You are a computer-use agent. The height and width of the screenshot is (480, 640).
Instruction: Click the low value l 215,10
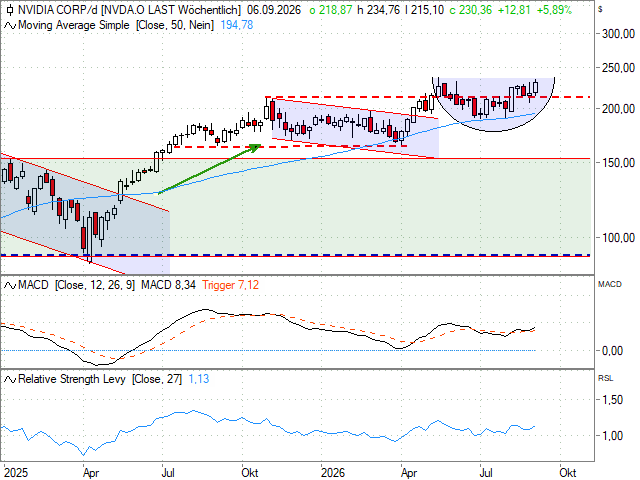coord(424,10)
